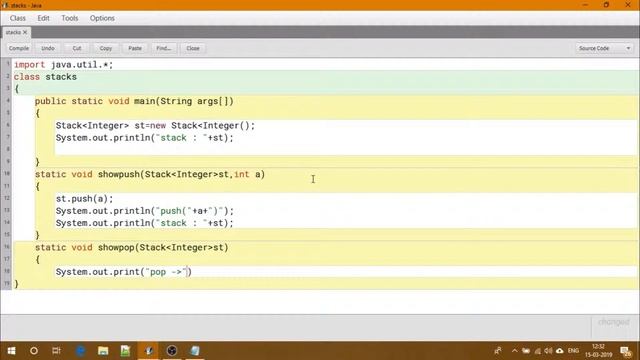Click the Copy button

[x=106, y=48]
